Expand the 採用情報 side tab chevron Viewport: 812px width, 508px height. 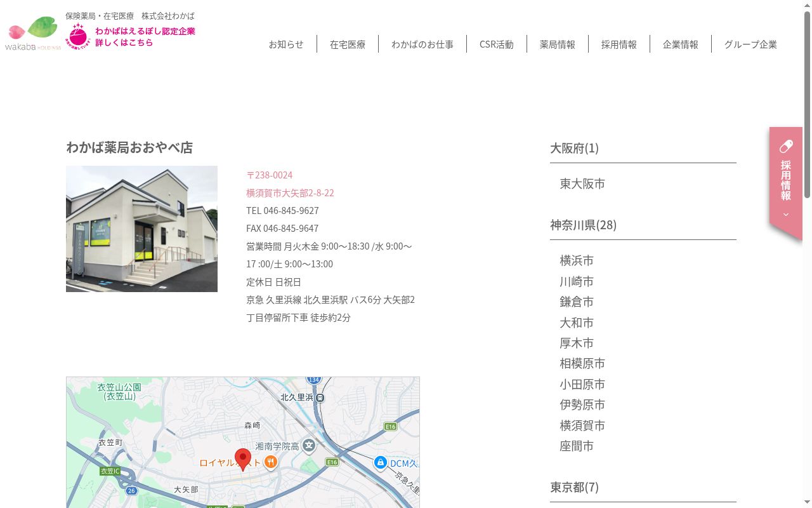(786, 215)
